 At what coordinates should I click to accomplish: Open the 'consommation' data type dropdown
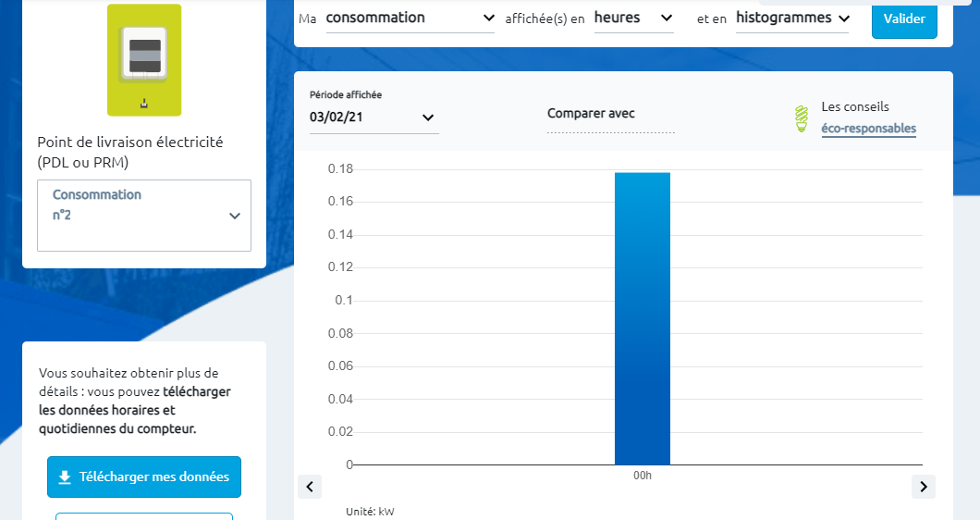pos(410,19)
